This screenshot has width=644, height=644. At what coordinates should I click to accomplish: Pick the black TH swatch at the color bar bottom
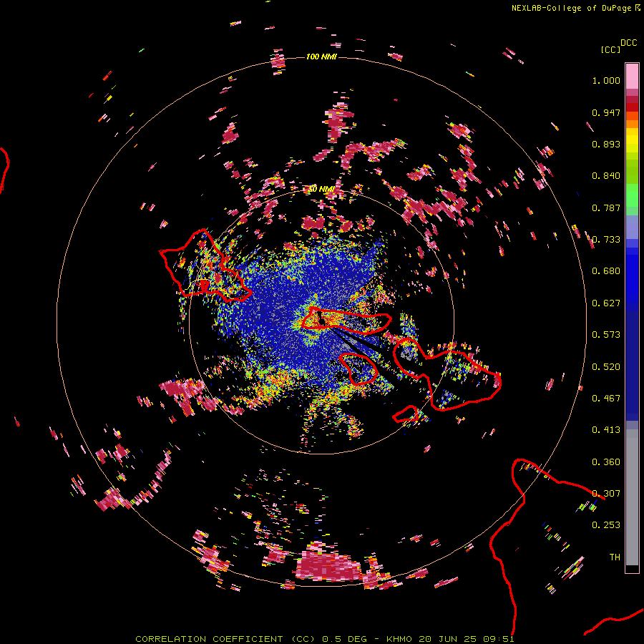pyautogui.click(x=632, y=569)
